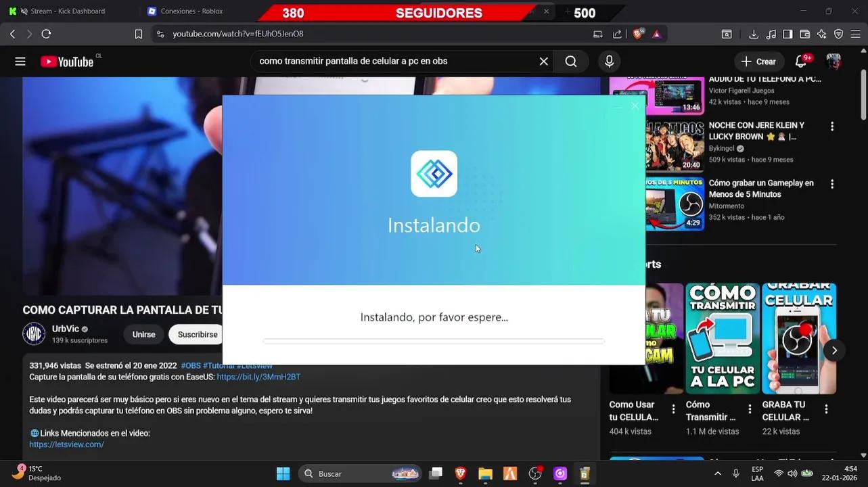The width and height of the screenshot is (868, 487).
Task: Open options menu on Cómo grabar un Gameplay video
Action: (831, 183)
